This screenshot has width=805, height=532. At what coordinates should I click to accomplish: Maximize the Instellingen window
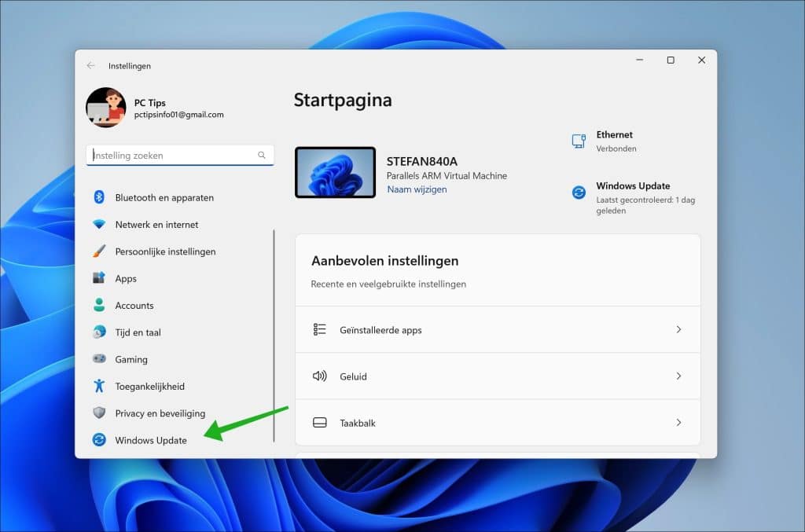(671, 60)
